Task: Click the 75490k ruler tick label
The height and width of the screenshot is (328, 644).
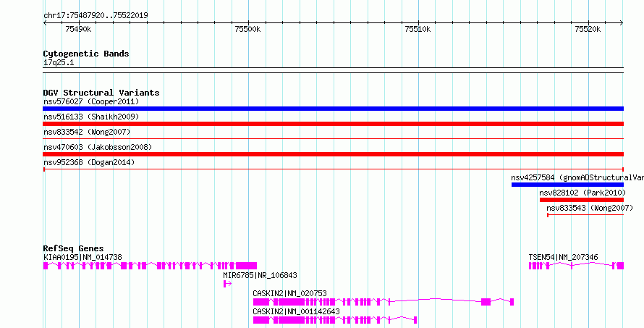Action: (78, 29)
